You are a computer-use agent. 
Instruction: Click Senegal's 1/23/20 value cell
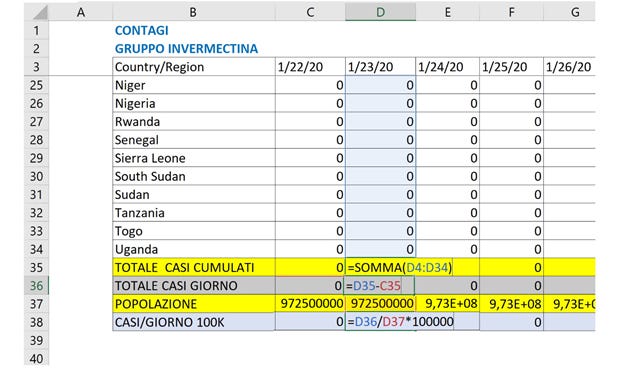(380, 140)
